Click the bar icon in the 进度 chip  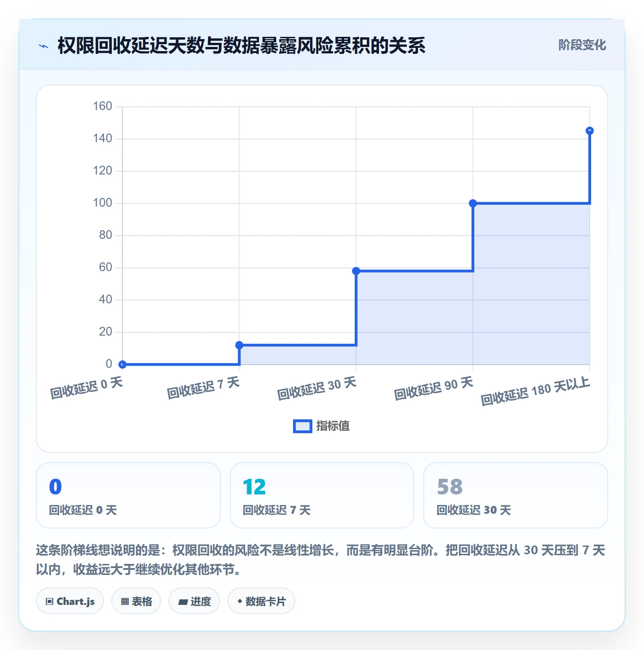tap(183, 602)
